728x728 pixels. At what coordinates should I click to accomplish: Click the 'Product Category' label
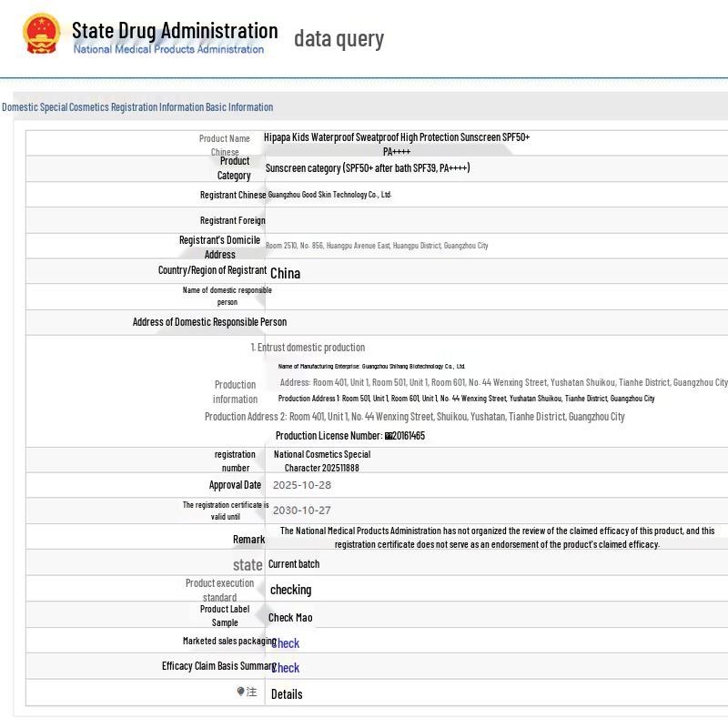click(x=234, y=168)
